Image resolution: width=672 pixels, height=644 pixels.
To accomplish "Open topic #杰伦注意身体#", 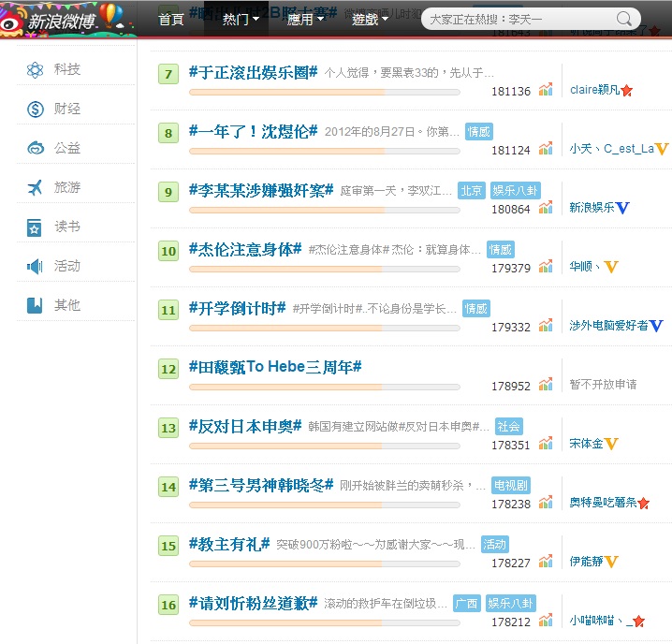I will [245, 250].
